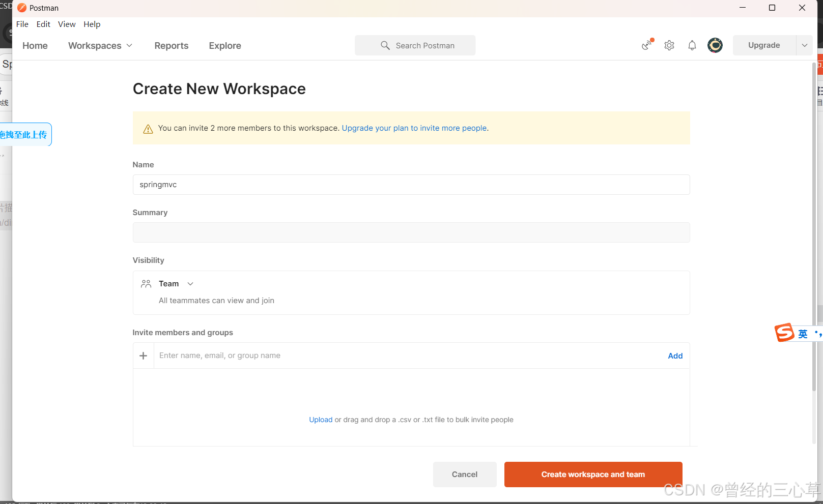Open the Help menu
Viewport: 823px width, 504px height.
pyautogui.click(x=92, y=24)
